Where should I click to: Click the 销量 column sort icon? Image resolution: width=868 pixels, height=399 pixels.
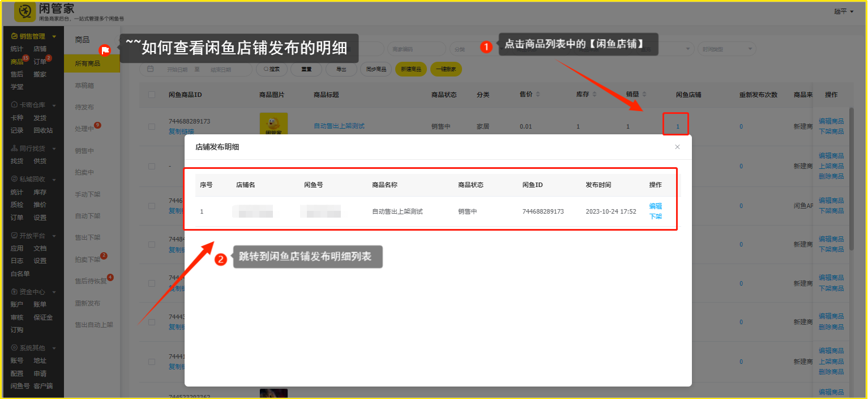tap(644, 95)
